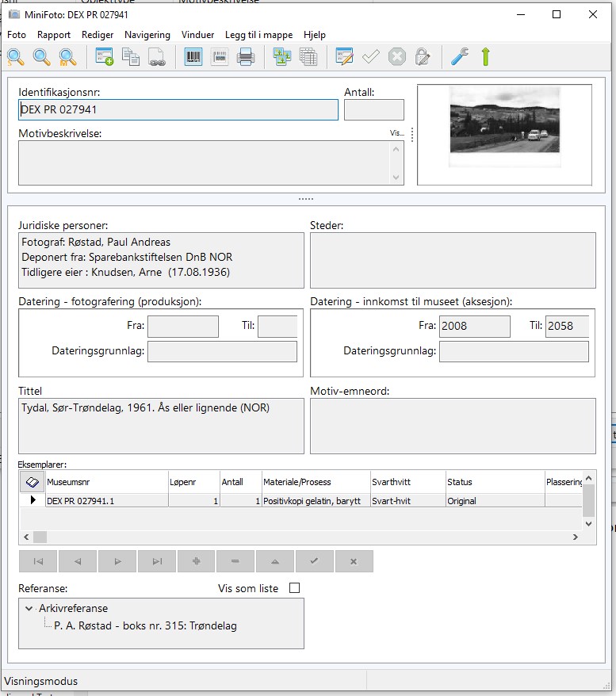Click the padlock icon in the toolbar
Image resolution: width=616 pixels, height=696 pixels.
423,56
